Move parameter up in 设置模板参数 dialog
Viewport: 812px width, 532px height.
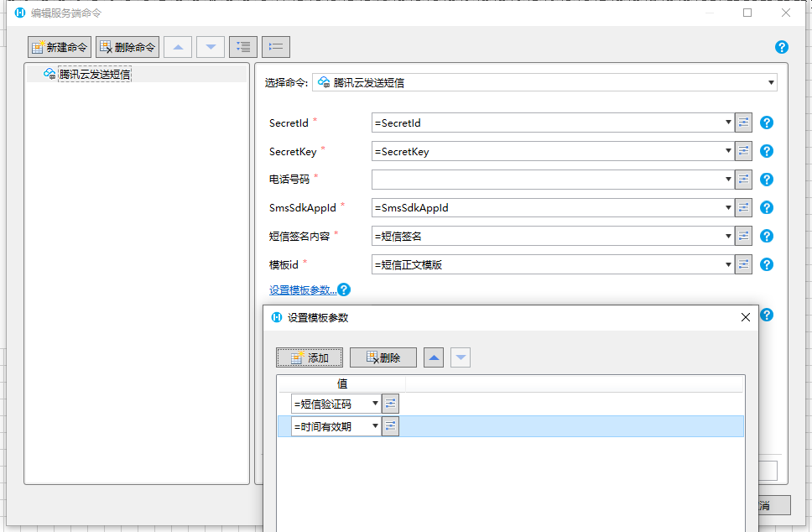pyautogui.click(x=434, y=357)
